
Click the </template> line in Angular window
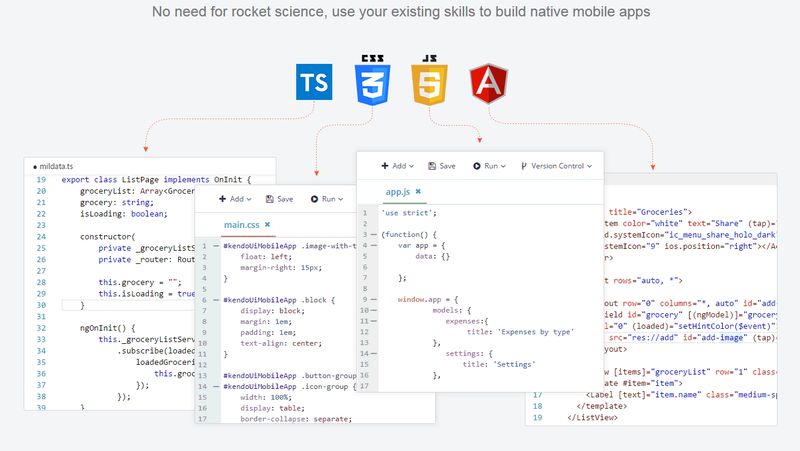click(x=602, y=406)
